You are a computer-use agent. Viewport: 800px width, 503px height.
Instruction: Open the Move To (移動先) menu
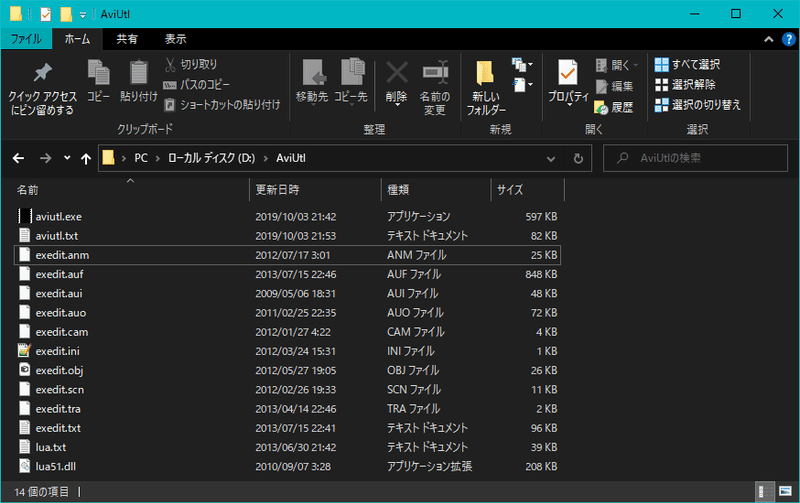coord(312,82)
